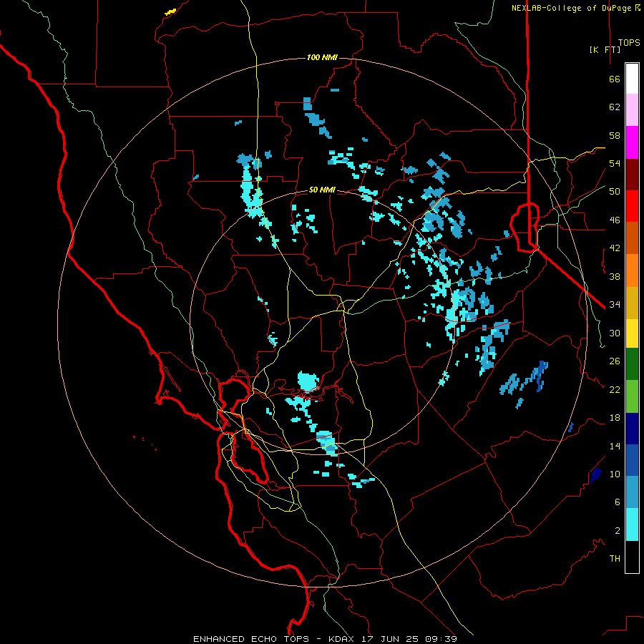Click the legend value "26"
Image resolution: width=644 pixels, height=644 pixels.
(x=615, y=361)
